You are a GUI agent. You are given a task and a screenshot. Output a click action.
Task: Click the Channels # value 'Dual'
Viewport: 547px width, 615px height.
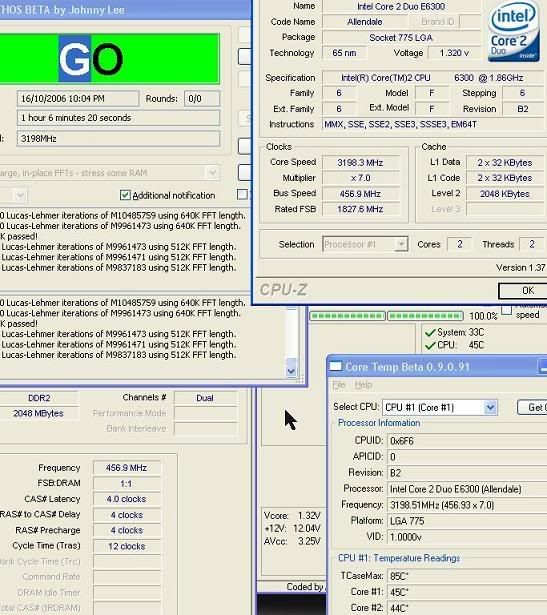pyautogui.click(x=205, y=398)
